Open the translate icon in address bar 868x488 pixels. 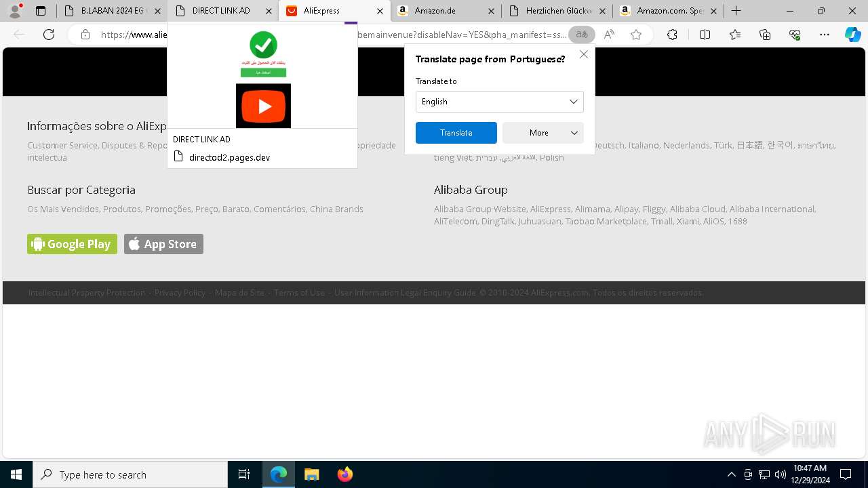coord(582,35)
